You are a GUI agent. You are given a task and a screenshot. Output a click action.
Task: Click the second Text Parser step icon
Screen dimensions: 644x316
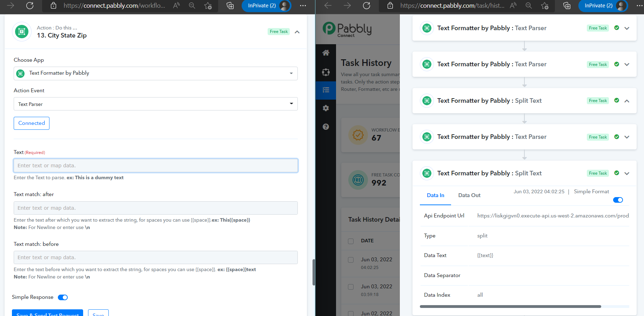(x=427, y=64)
